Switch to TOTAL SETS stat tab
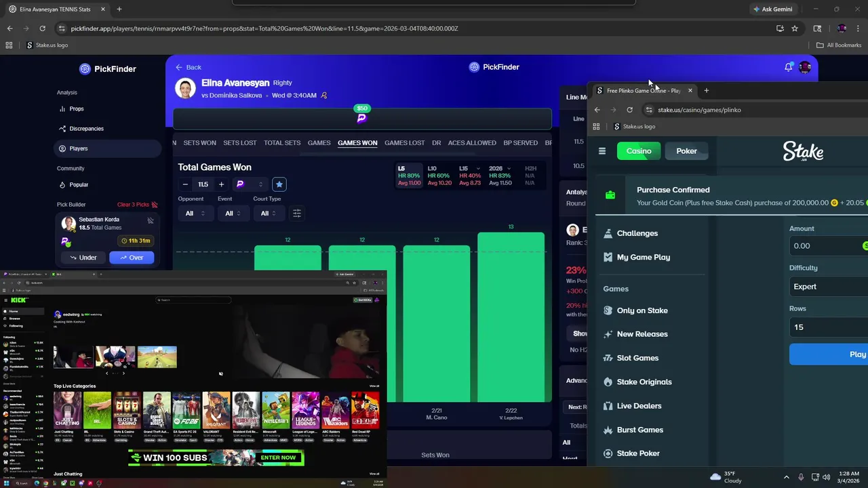868x488 pixels. [x=282, y=143]
